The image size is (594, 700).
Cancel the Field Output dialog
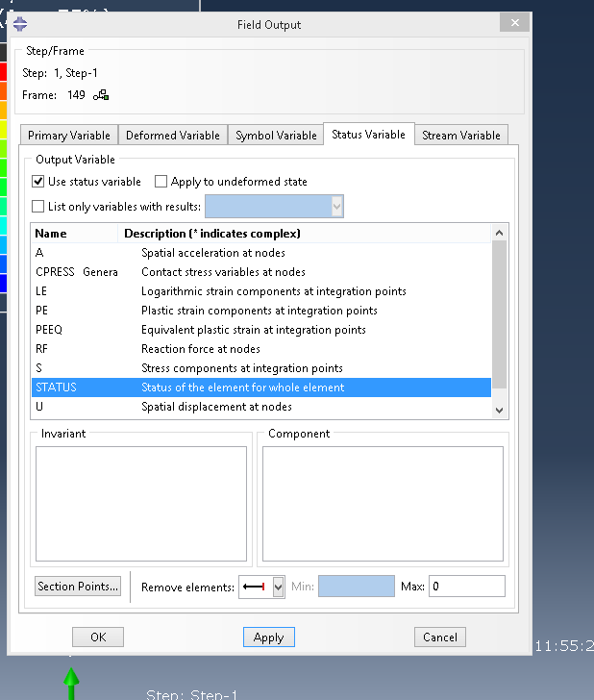[x=439, y=637]
